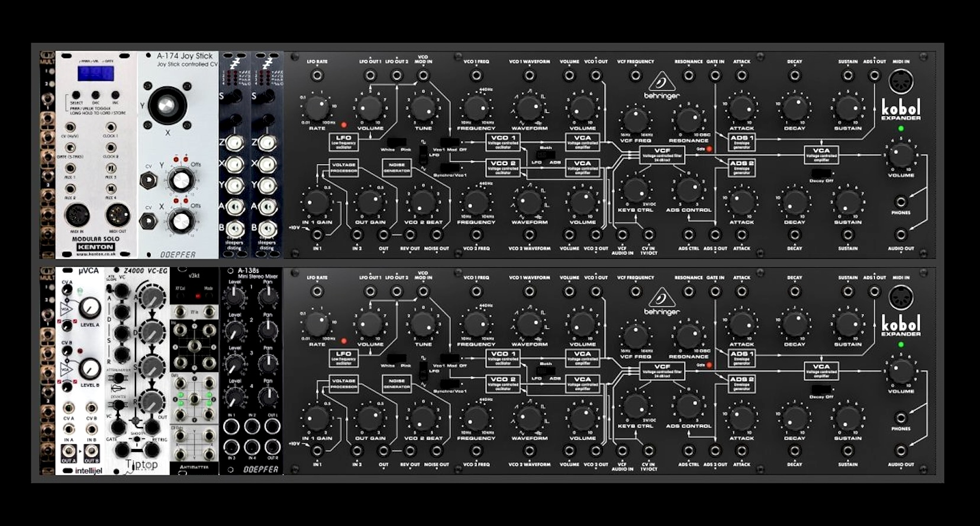Flip the Vco1 Mod Off selector on lower Kobol

pos(450,358)
